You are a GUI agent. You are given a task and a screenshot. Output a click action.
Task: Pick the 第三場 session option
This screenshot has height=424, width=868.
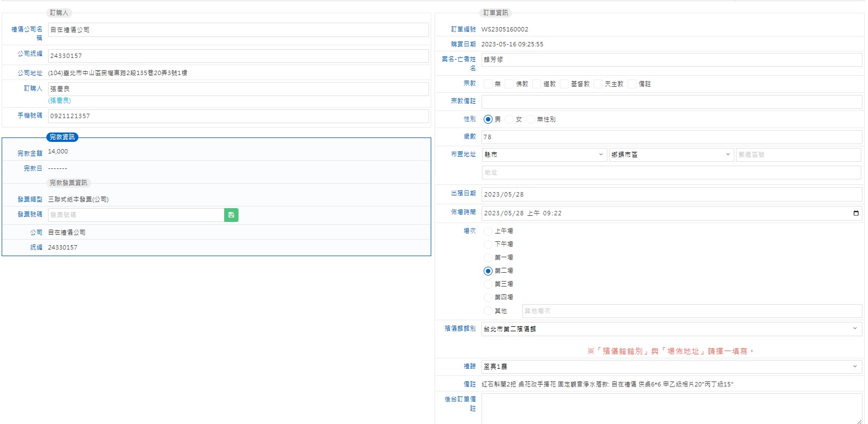(488, 284)
